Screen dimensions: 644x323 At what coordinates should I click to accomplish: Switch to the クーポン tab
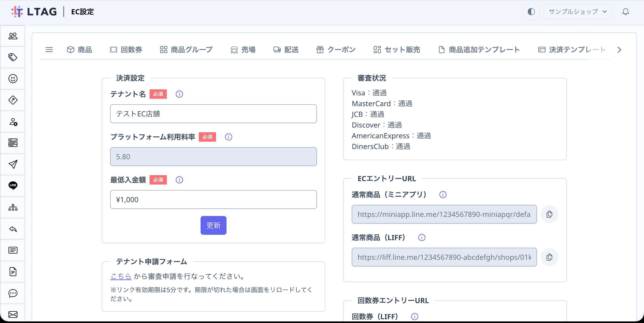(336, 50)
